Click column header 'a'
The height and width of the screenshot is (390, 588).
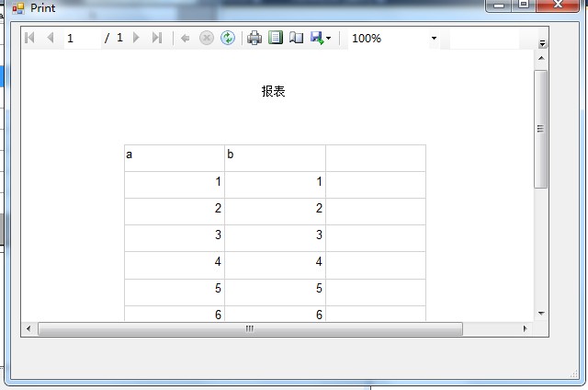coord(129,155)
